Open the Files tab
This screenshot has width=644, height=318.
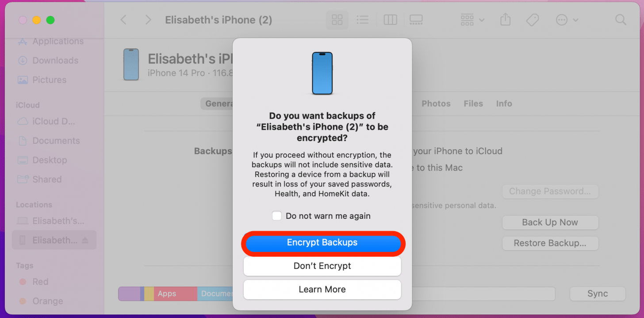[473, 104]
